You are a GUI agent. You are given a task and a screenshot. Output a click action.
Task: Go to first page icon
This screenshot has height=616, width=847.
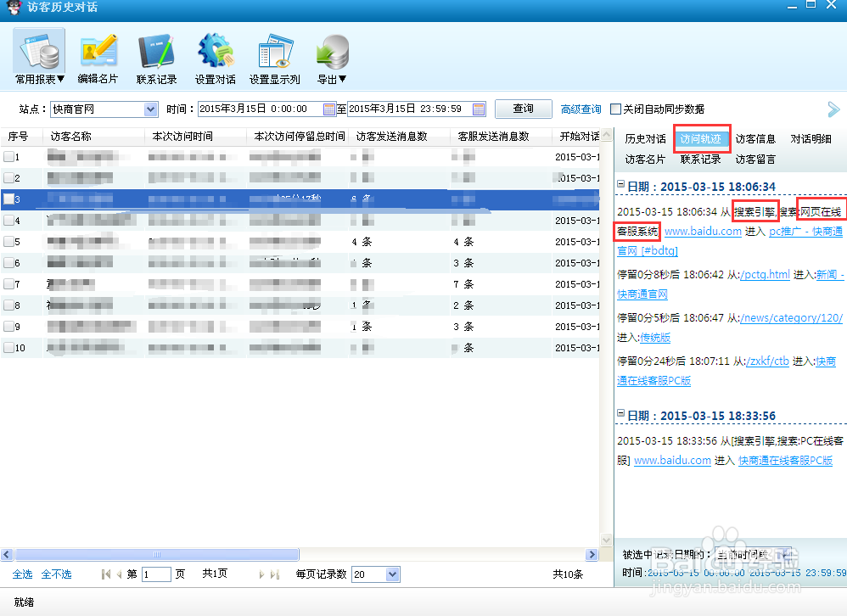click(106, 574)
